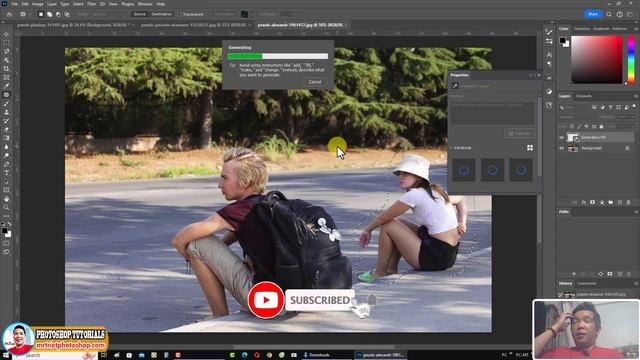Open the Layers panel menu
This screenshot has height=360, width=640.
click(636, 96)
